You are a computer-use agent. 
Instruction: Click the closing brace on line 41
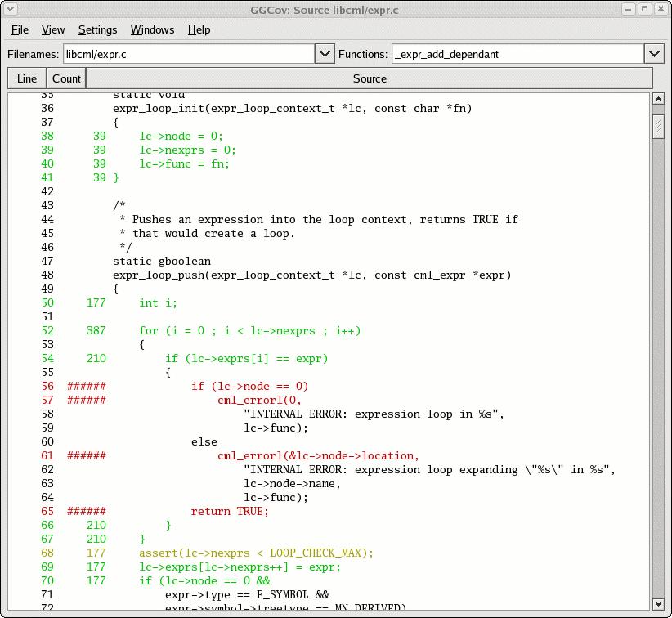pyautogui.click(x=116, y=178)
